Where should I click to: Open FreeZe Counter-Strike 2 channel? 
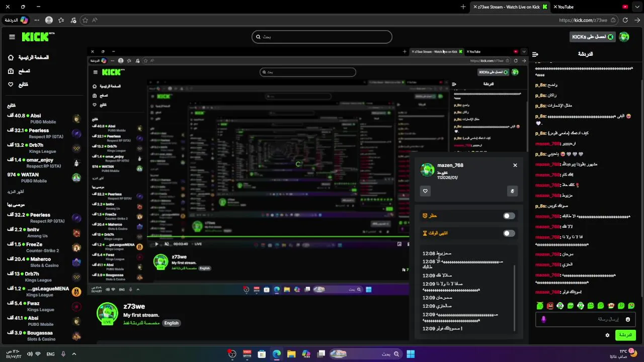(x=43, y=247)
